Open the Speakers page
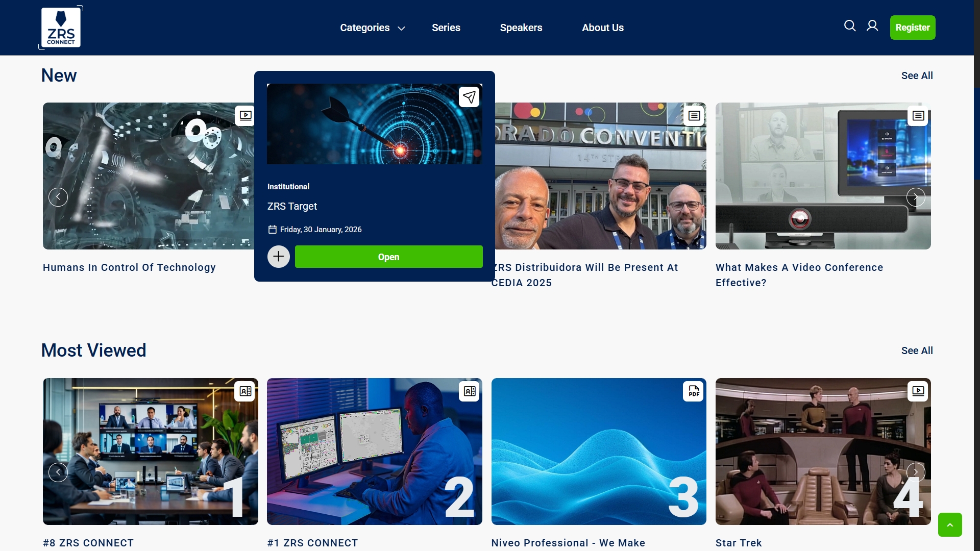Screen dimensions: 980x551 [x=521, y=28]
